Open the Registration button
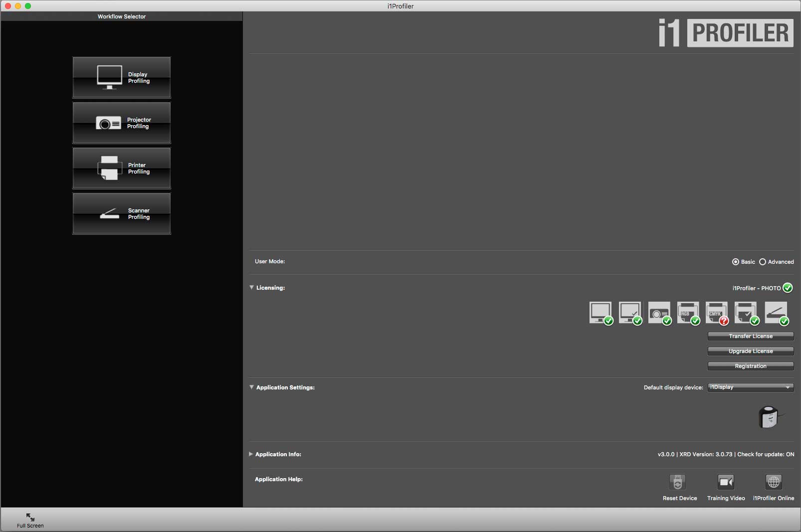 [x=751, y=366]
